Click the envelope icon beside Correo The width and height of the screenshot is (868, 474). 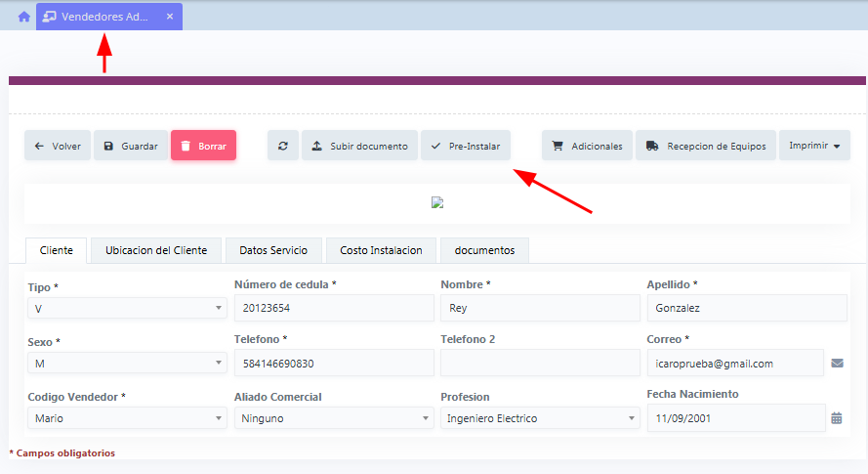(x=838, y=364)
